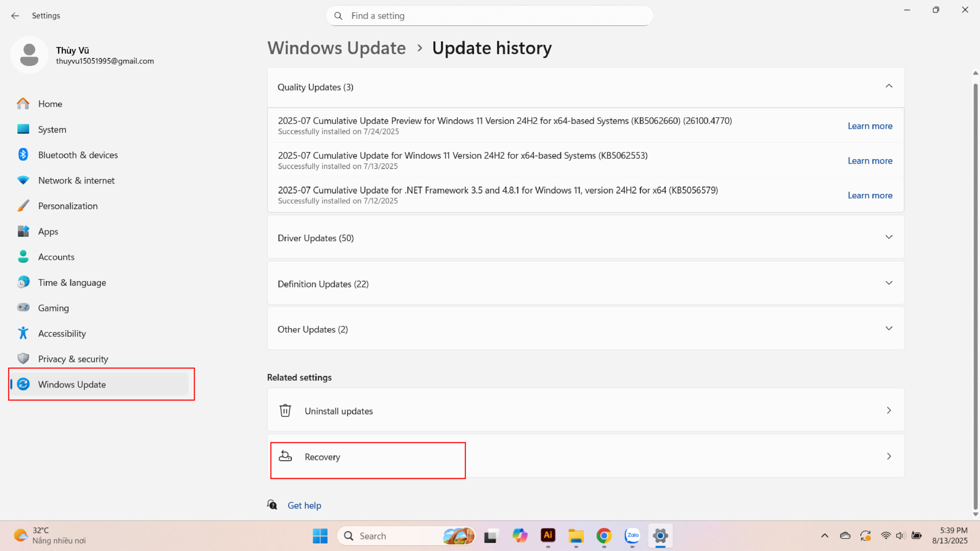This screenshot has height=551, width=980.
Task: Launch Adobe Illustrator from taskbar
Action: (x=548, y=536)
